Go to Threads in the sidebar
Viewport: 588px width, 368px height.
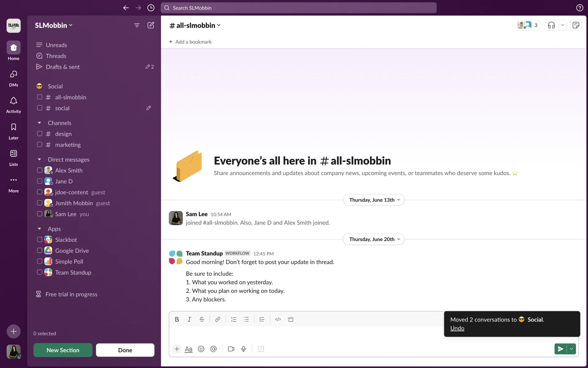[56, 56]
